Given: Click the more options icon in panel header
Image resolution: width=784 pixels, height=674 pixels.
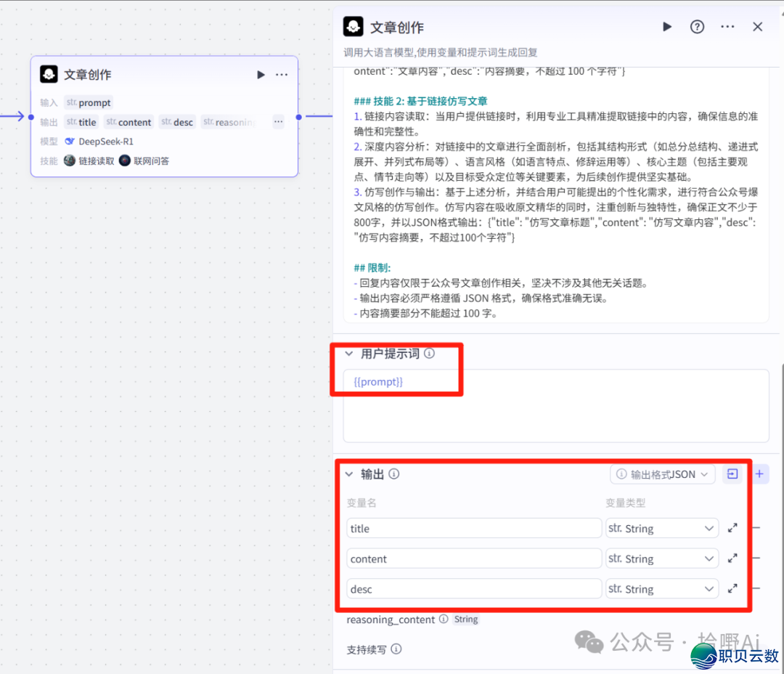Looking at the screenshot, I should pyautogui.click(x=726, y=27).
